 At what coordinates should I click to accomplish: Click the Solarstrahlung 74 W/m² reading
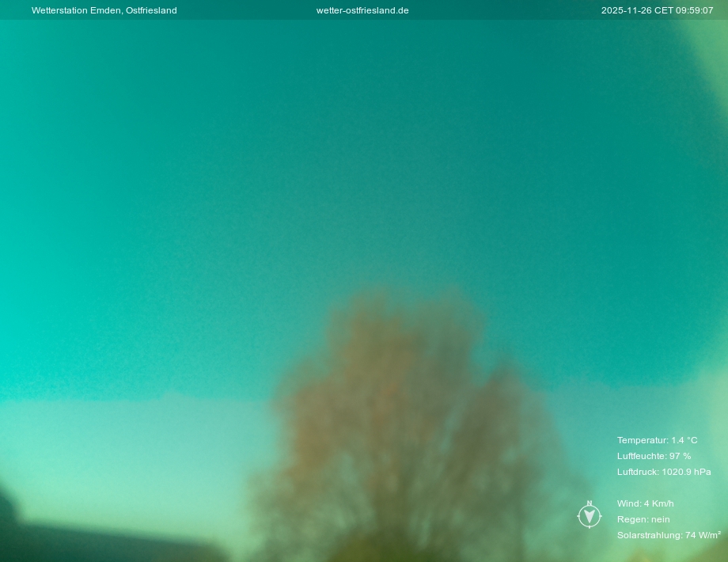click(x=668, y=535)
